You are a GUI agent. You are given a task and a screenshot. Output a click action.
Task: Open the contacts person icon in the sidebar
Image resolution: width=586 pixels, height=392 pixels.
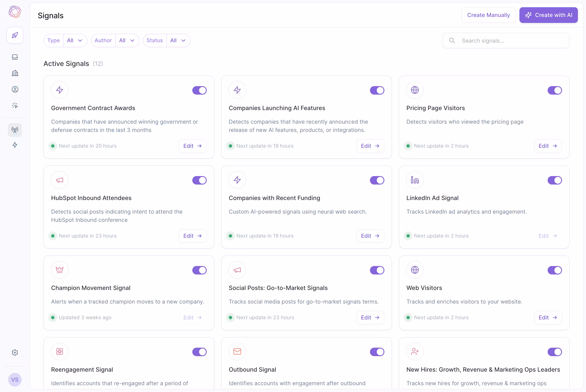(x=15, y=89)
